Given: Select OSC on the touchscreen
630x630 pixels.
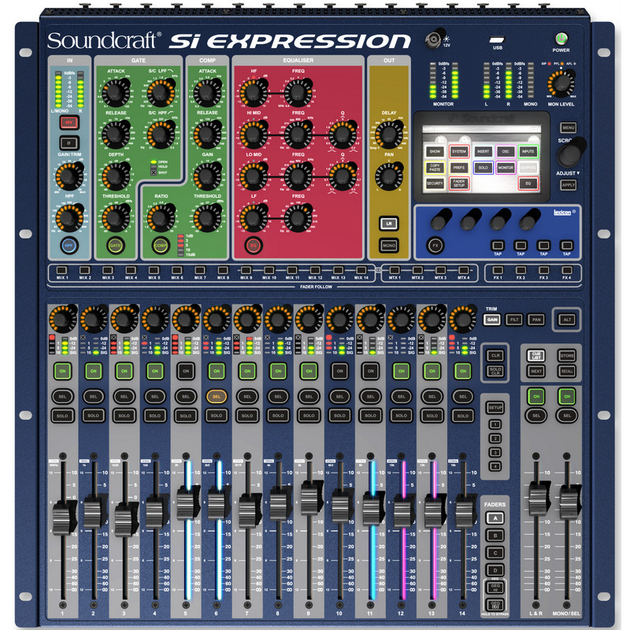Looking at the screenshot, I should pyautogui.click(x=505, y=151).
